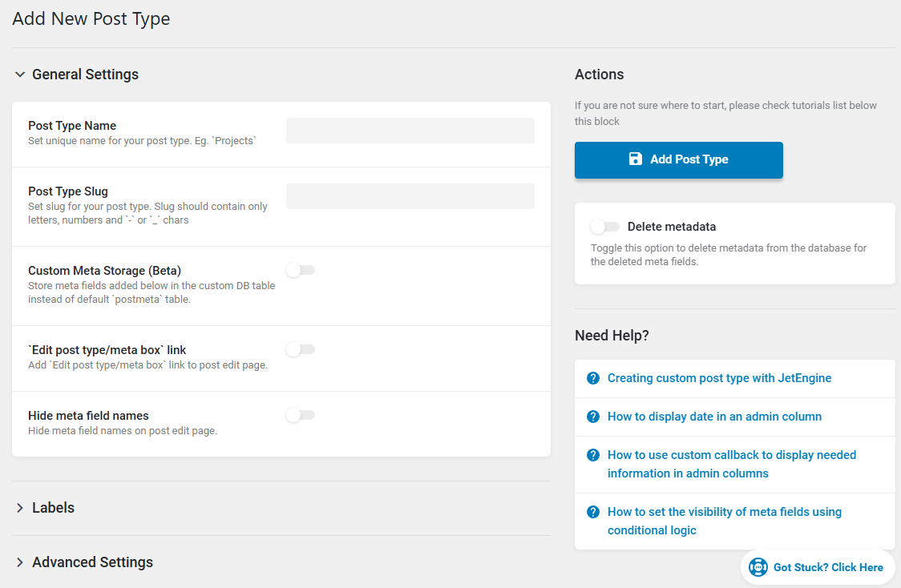Click Got Stuck? Click Here text
The image size is (901, 588).
(828, 567)
